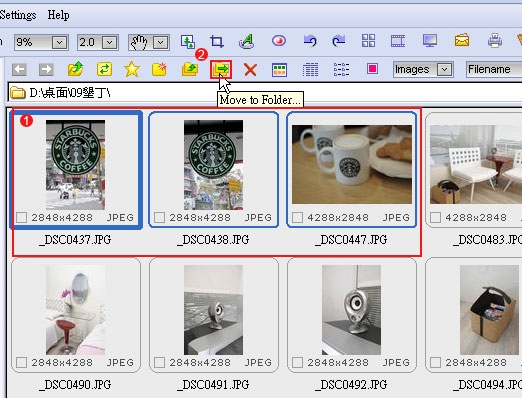
Task: Switch to thumbnails view mode
Action: [x=279, y=70]
